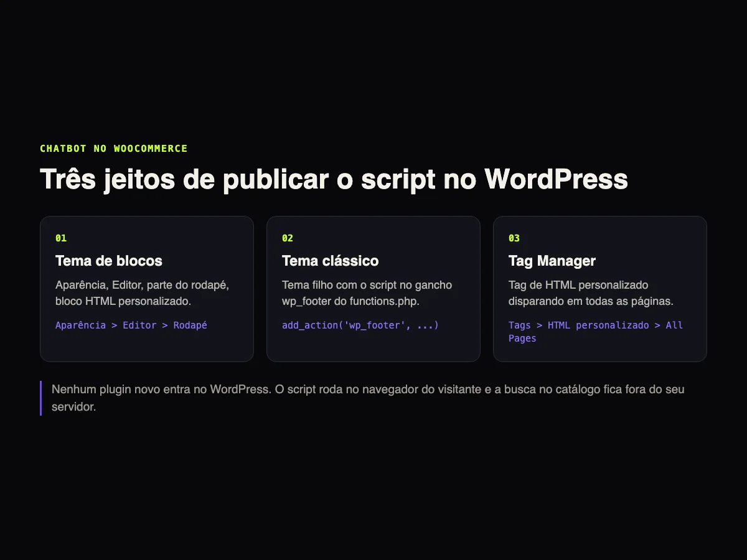The width and height of the screenshot is (747, 560).
Task: Click the 'Tema de blocos' card title
Action: [109, 261]
